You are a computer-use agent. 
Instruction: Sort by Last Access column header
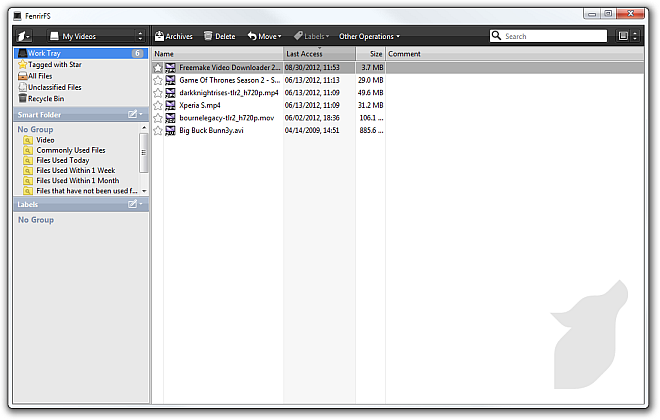319,54
